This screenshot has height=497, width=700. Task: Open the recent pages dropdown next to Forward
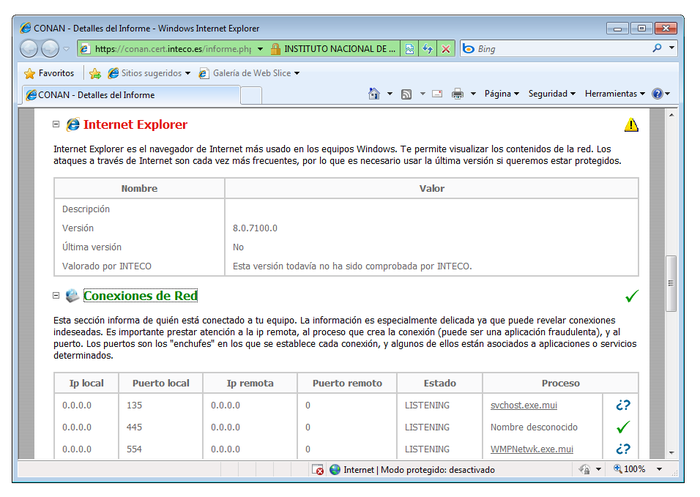coord(66,49)
